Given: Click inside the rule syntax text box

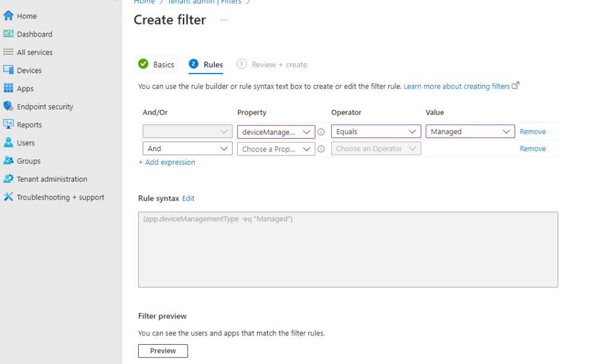Looking at the screenshot, I should pyautogui.click(x=348, y=249).
